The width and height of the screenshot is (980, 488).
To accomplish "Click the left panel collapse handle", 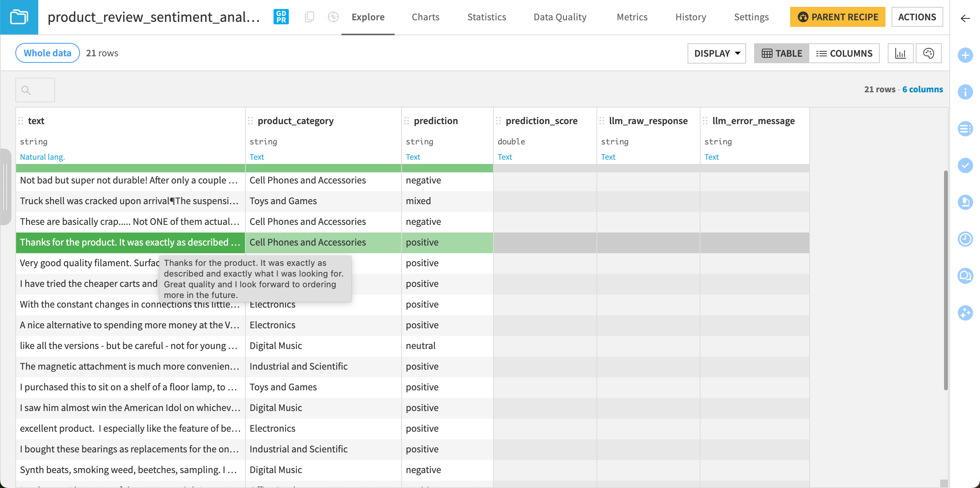I will click(5, 187).
